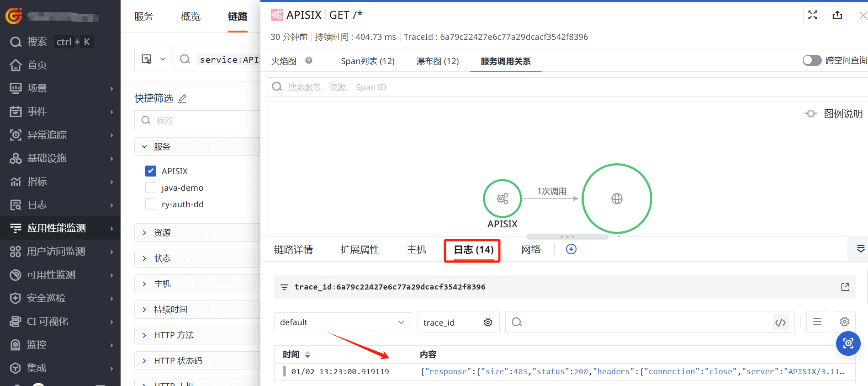The height and width of the screenshot is (386, 868).
Task: Open the view-mode dropdown beside search
Action: pyautogui.click(x=154, y=59)
